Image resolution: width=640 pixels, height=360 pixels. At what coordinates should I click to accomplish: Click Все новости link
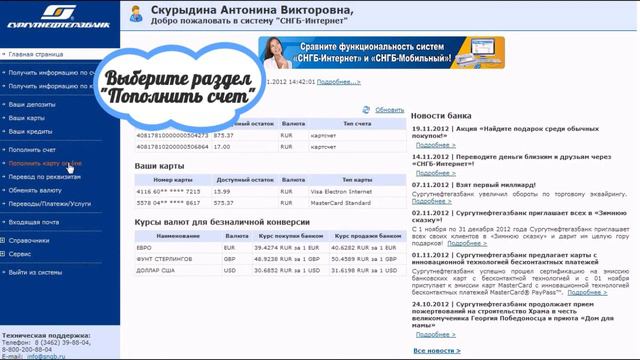(x=437, y=351)
